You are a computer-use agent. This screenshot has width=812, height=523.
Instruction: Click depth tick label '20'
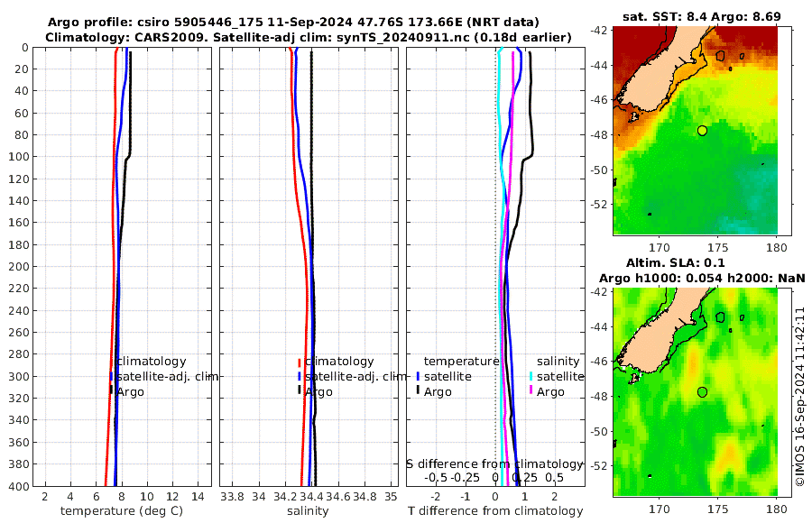pos(23,69)
